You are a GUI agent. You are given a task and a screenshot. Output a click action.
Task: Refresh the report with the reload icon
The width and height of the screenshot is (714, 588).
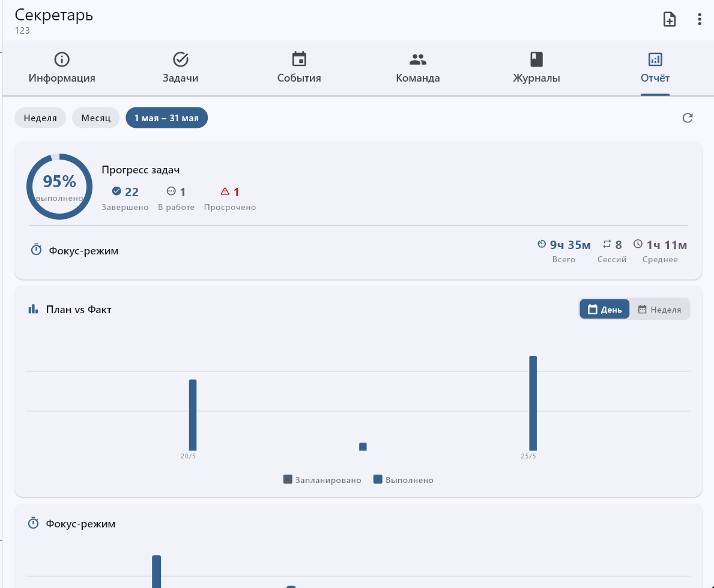click(x=688, y=118)
